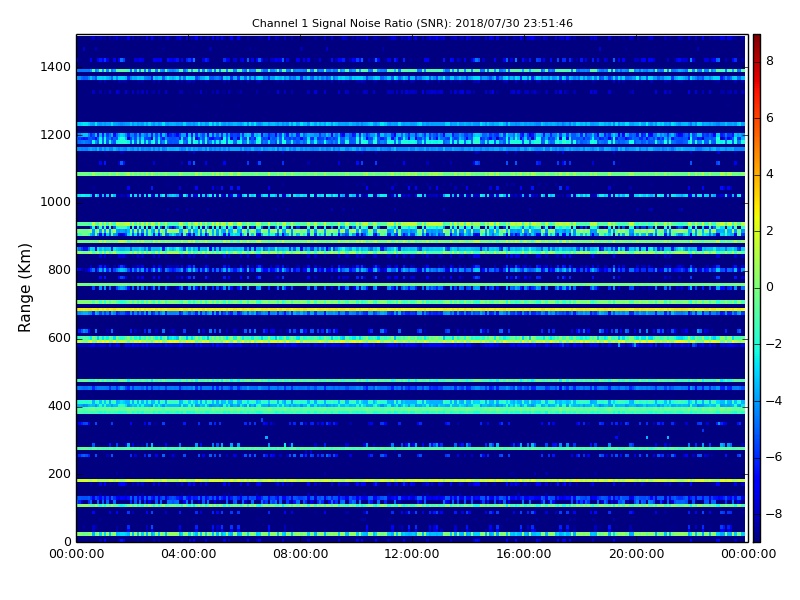Click the yellow SNR band below 200 km
The width and height of the screenshot is (800, 600).
click(x=411, y=481)
